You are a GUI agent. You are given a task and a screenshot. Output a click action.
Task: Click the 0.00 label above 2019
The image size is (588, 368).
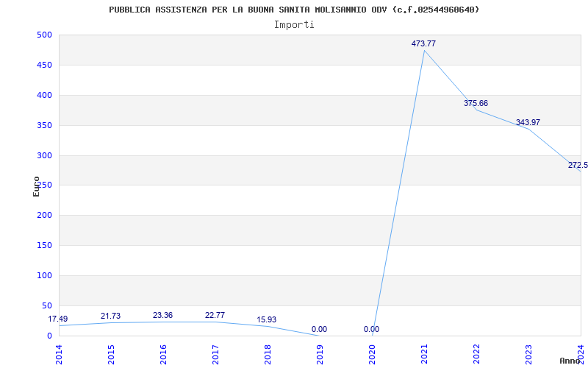[319, 329]
